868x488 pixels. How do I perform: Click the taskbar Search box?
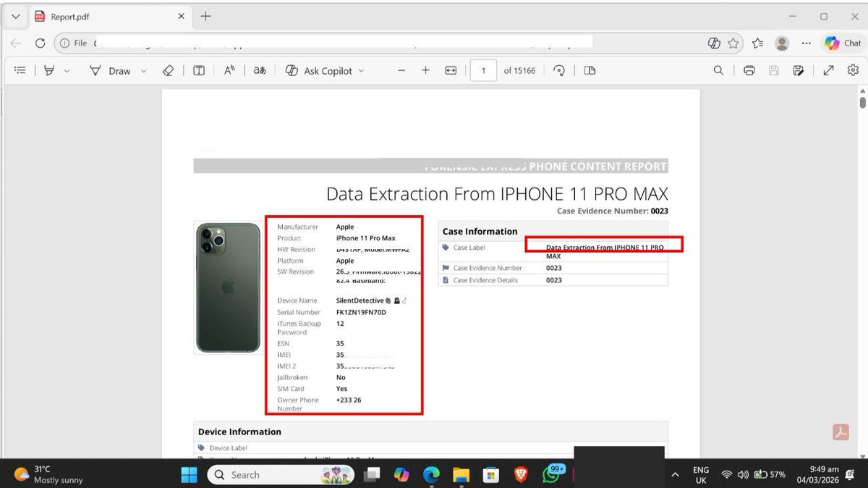click(281, 474)
